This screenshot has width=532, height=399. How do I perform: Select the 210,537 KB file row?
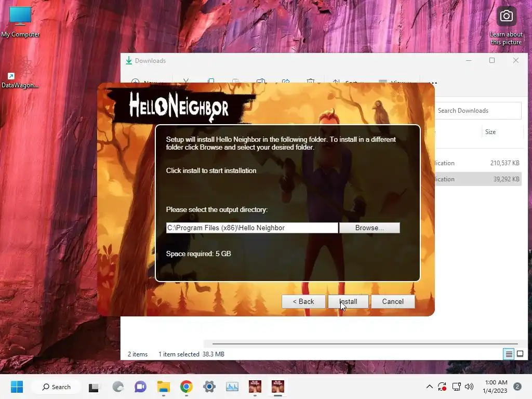(478, 163)
